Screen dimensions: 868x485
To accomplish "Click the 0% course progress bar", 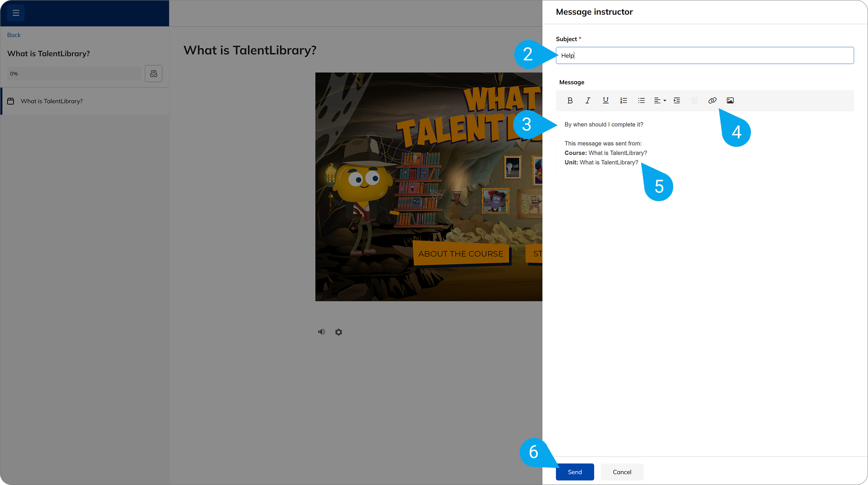I will (x=74, y=73).
